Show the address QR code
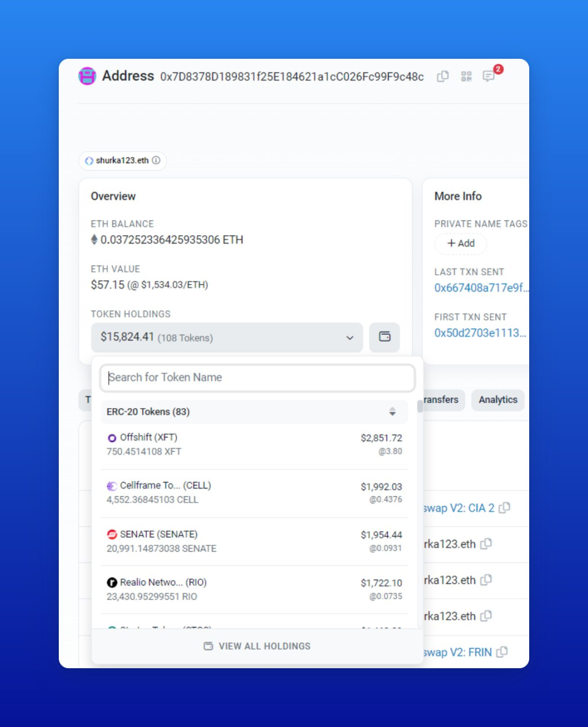Viewport: 588px width, 727px height. click(x=466, y=77)
